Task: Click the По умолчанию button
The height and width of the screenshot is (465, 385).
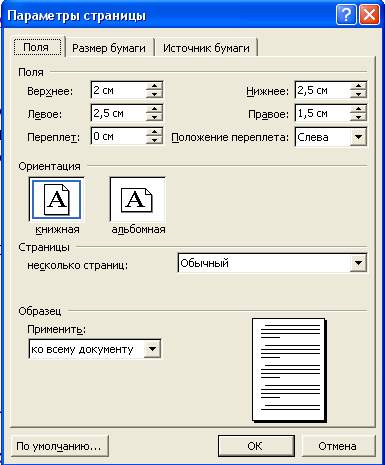Action: [60, 446]
